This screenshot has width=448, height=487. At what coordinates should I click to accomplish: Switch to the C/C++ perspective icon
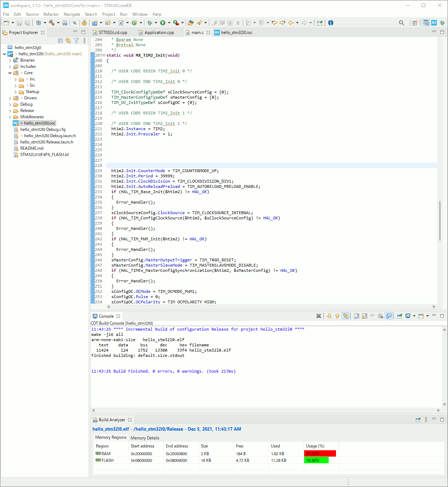tap(426, 23)
